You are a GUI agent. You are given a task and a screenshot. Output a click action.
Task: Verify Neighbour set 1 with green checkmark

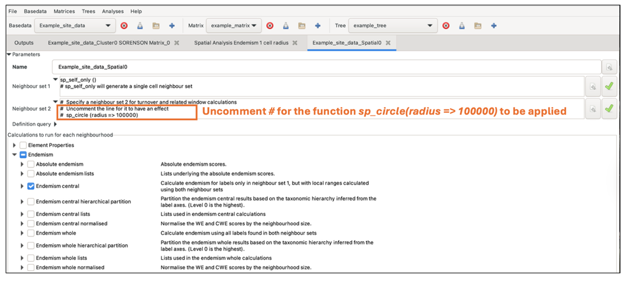(609, 86)
